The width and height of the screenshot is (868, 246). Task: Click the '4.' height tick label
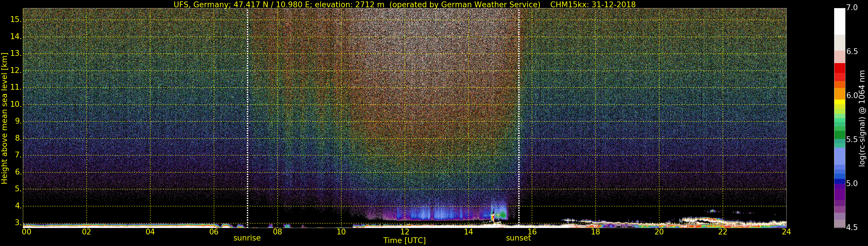click(x=18, y=206)
